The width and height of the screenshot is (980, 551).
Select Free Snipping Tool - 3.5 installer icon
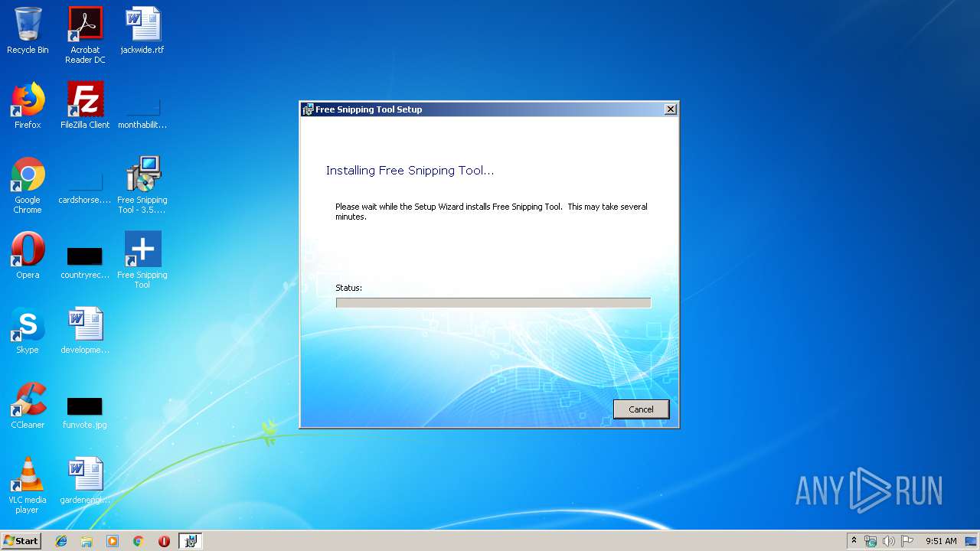pyautogui.click(x=142, y=185)
